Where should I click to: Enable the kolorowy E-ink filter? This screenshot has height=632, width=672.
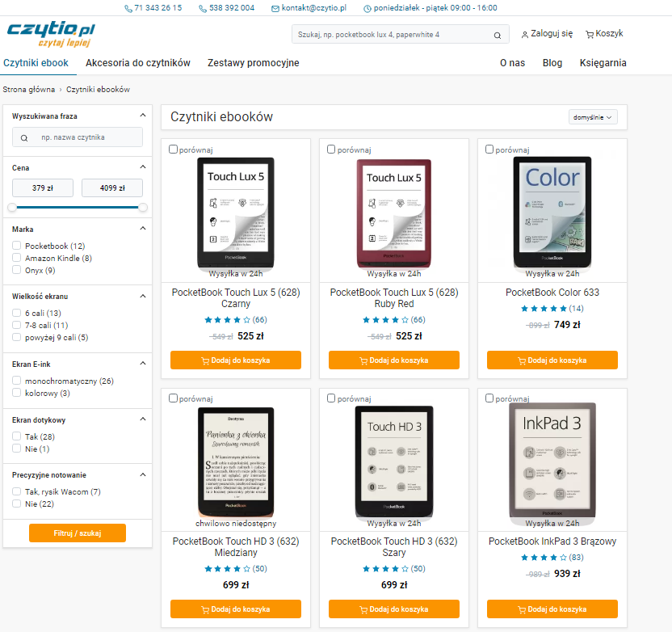pyautogui.click(x=17, y=392)
